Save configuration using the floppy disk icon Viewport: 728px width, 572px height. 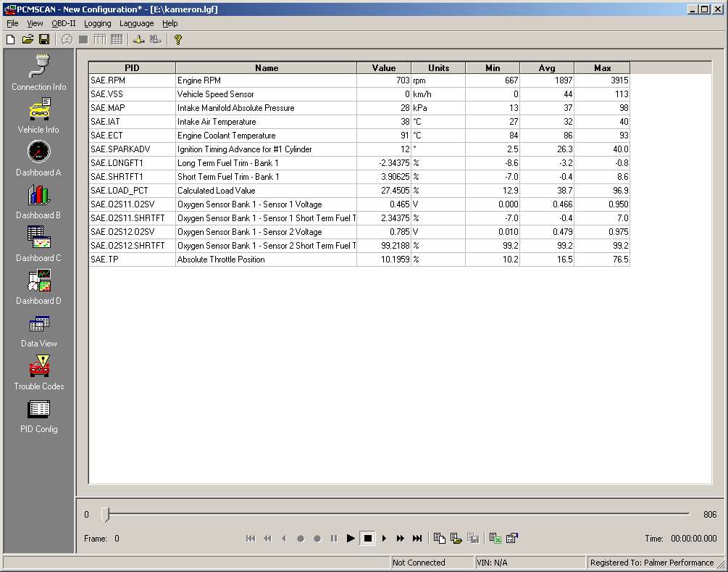[x=44, y=39]
